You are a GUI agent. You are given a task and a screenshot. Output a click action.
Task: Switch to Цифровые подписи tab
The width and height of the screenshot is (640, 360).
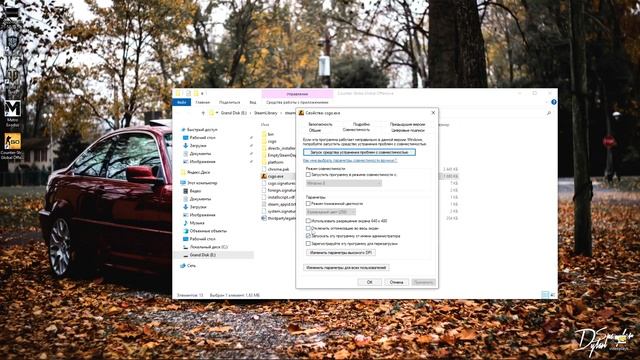pos(408,130)
